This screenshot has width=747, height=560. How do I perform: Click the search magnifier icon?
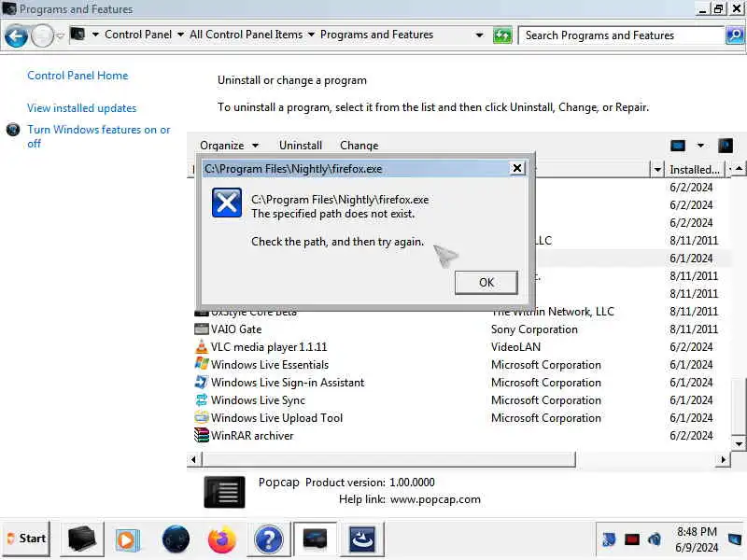pyautogui.click(x=735, y=35)
